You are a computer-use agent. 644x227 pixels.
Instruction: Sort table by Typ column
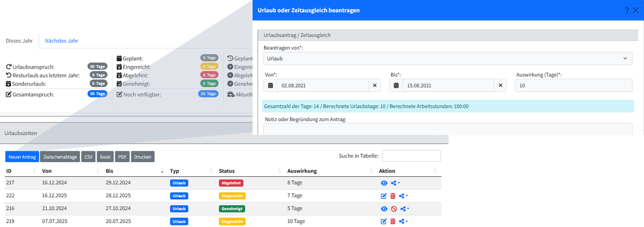tap(192, 171)
